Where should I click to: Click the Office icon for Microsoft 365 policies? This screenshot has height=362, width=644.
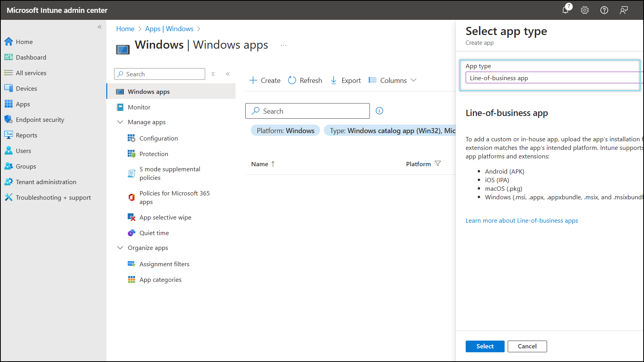pyautogui.click(x=132, y=197)
